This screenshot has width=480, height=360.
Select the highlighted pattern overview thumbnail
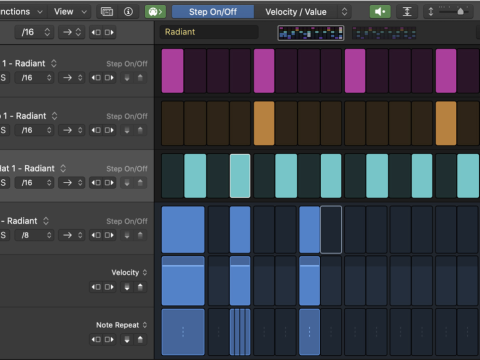(311, 33)
